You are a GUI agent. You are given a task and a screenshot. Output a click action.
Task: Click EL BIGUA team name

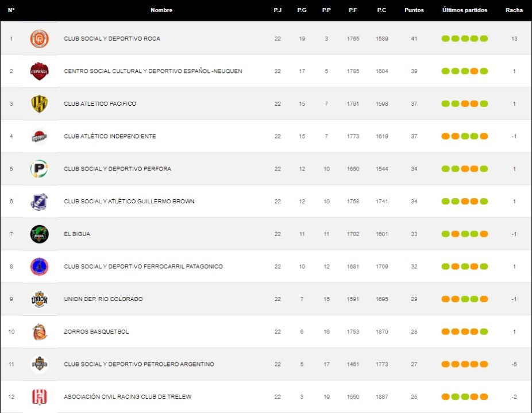tap(77, 234)
